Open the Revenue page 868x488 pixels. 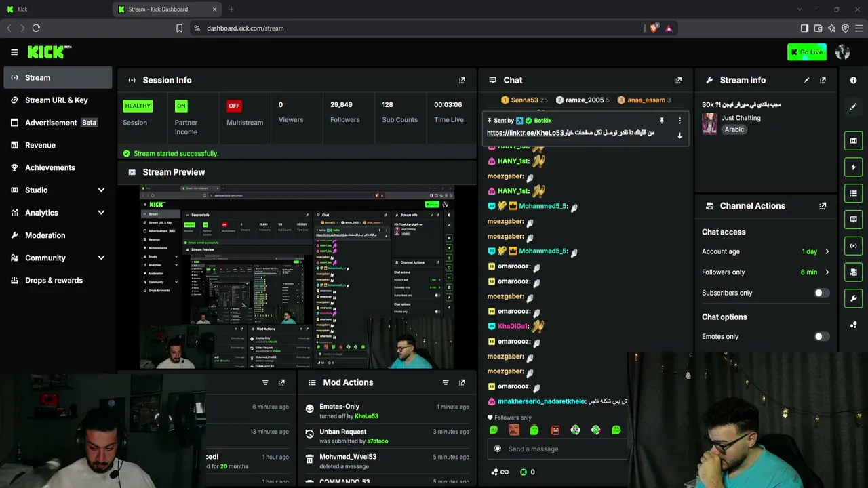(x=58, y=145)
